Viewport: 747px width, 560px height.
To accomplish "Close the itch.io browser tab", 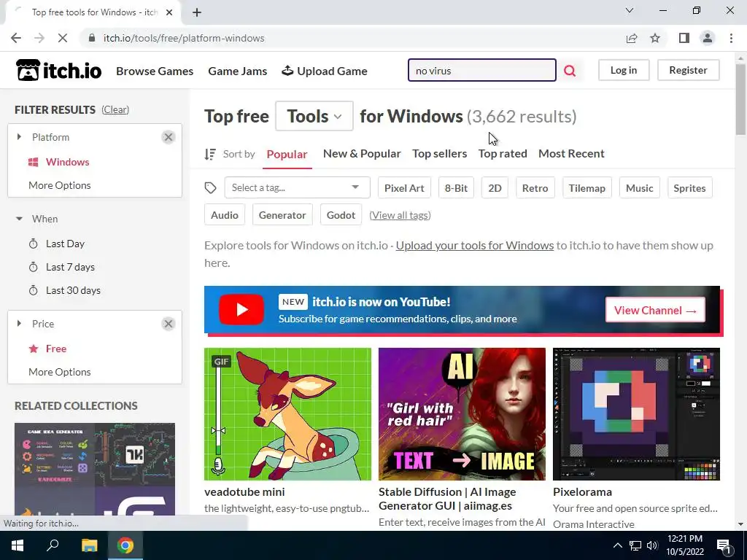I will coord(169,12).
